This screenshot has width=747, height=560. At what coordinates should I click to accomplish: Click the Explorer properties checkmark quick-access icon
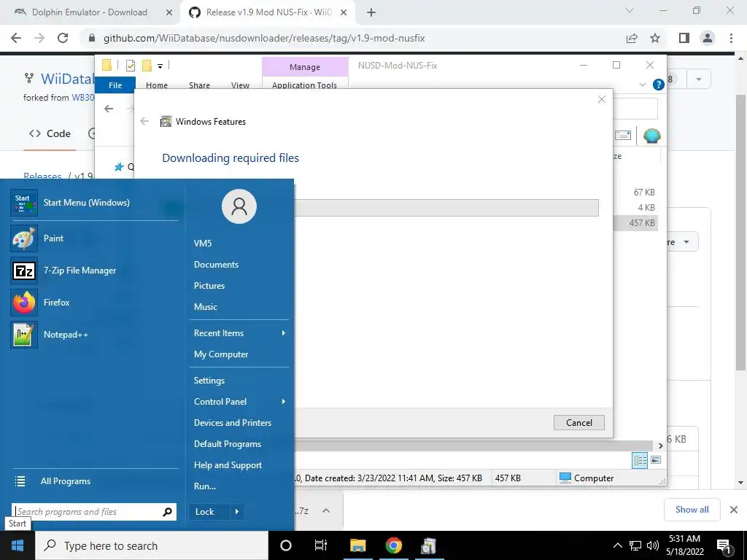[130, 66]
